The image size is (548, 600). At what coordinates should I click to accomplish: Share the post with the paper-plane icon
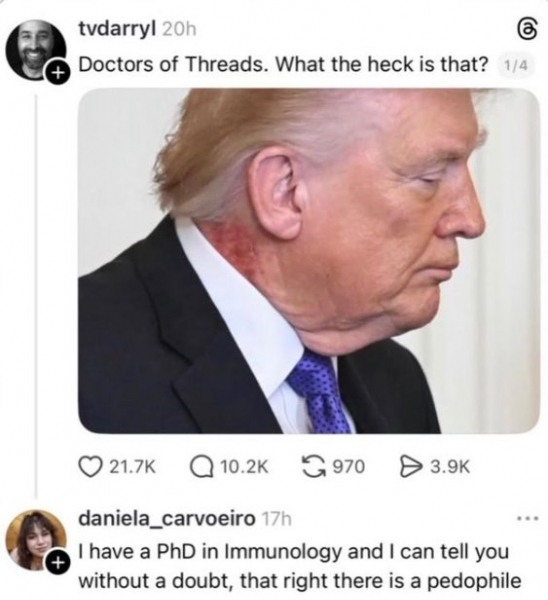(x=410, y=467)
